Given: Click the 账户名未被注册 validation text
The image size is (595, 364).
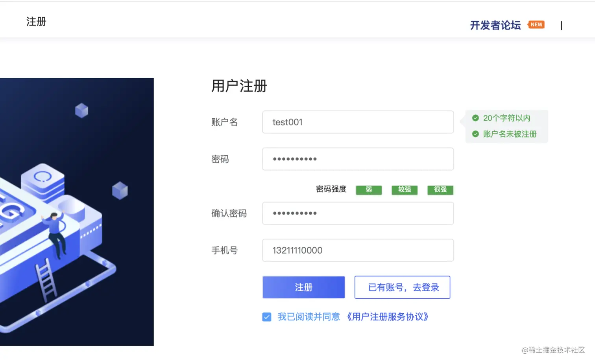Looking at the screenshot, I should [x=510, y=134].
